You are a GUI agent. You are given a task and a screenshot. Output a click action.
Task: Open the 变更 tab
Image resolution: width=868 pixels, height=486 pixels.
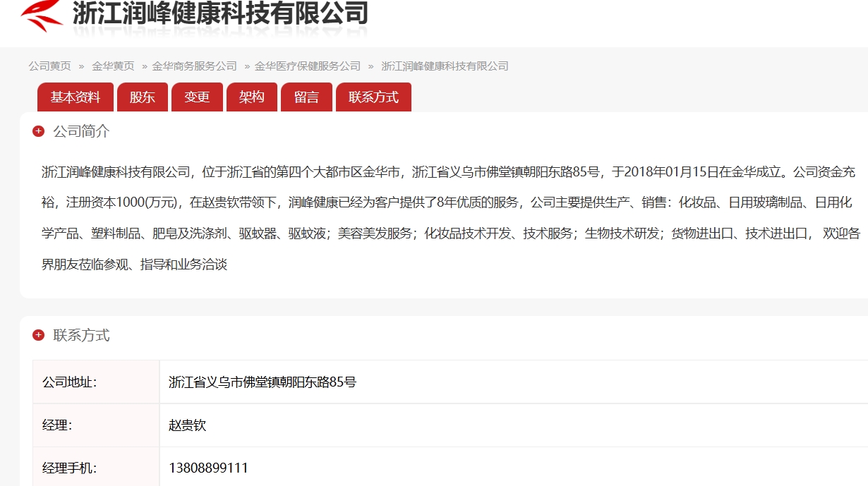tap(197, 97)
